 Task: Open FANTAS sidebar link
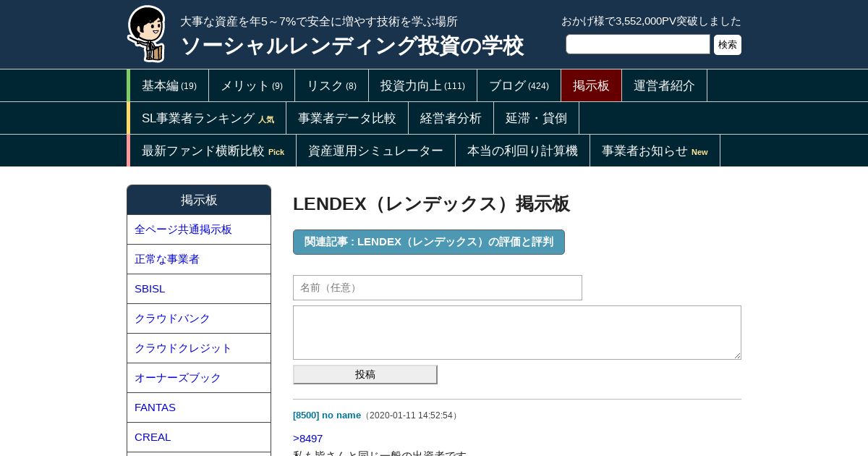click(199, 408)
